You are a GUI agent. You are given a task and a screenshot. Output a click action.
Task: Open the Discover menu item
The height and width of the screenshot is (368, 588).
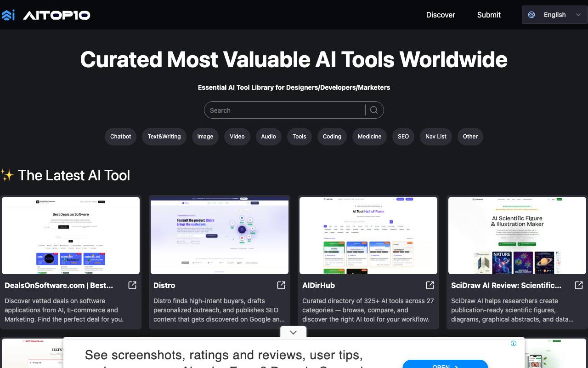(441, 15)
